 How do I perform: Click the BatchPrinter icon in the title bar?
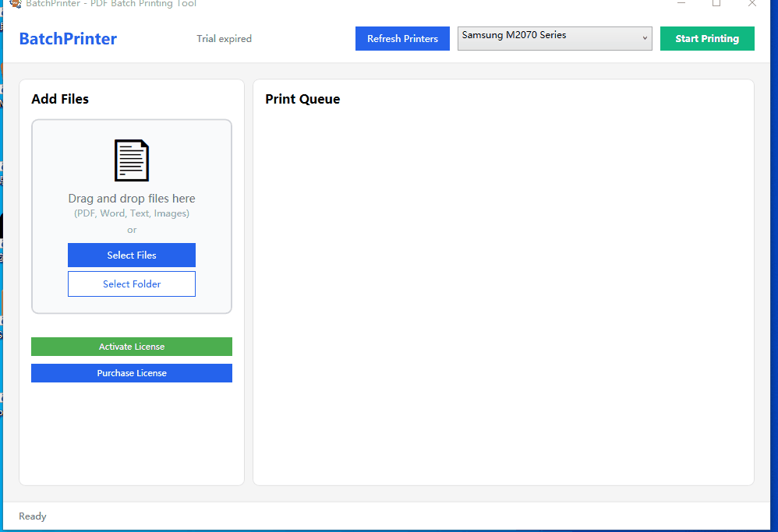click(x=17, y=4)
